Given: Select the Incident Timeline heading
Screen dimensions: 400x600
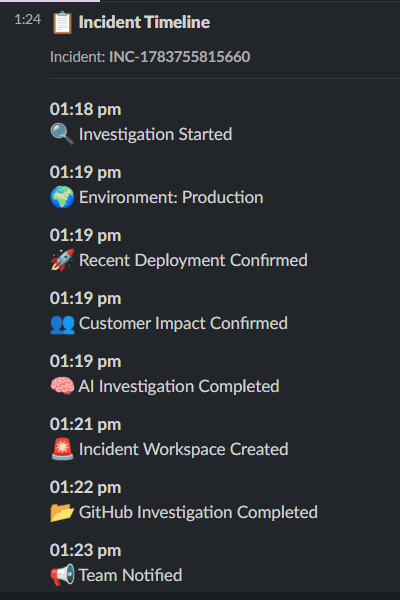Looking at the screenshot, I should [x=144, y=22].
